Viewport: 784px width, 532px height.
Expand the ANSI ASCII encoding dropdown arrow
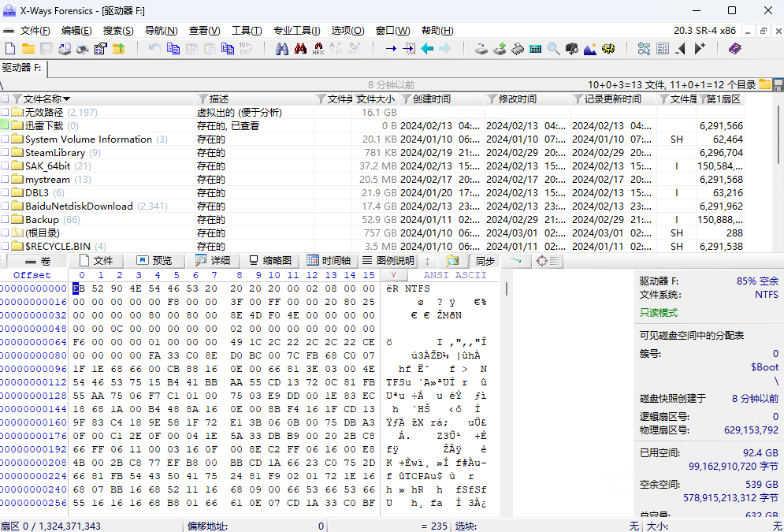pyautogui.click(x=393, y=275)
